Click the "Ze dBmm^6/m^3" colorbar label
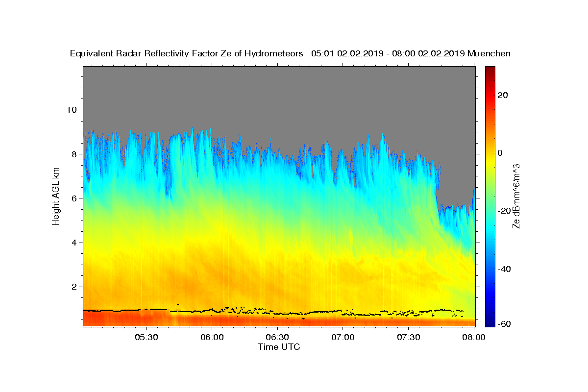The height and width of the screenshot is (392, 588). coord(516,196)
